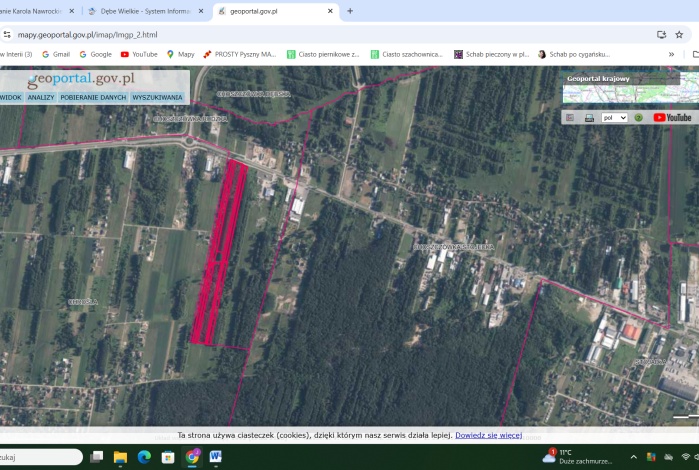Open the language dropdown set to pol
This screenshot has height=470, width=699.
pos(614,117)
